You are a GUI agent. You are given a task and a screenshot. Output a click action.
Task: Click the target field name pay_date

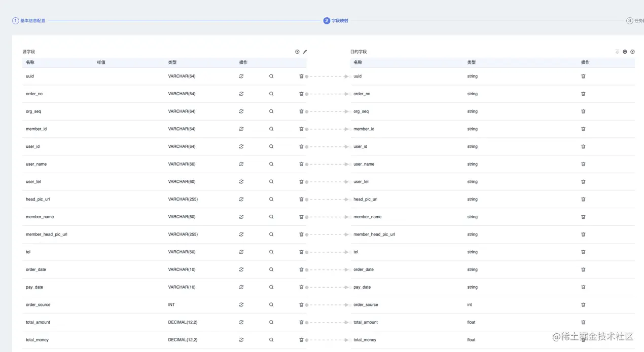coord(362,287)
